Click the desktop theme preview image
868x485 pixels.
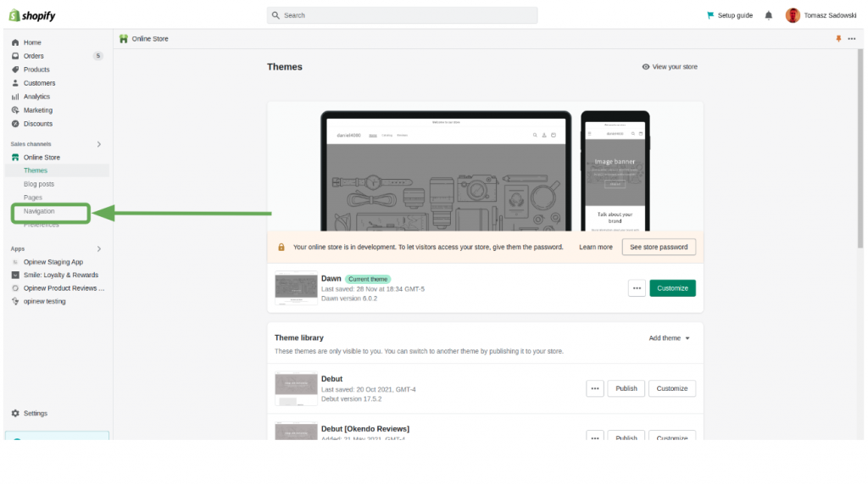446,171
